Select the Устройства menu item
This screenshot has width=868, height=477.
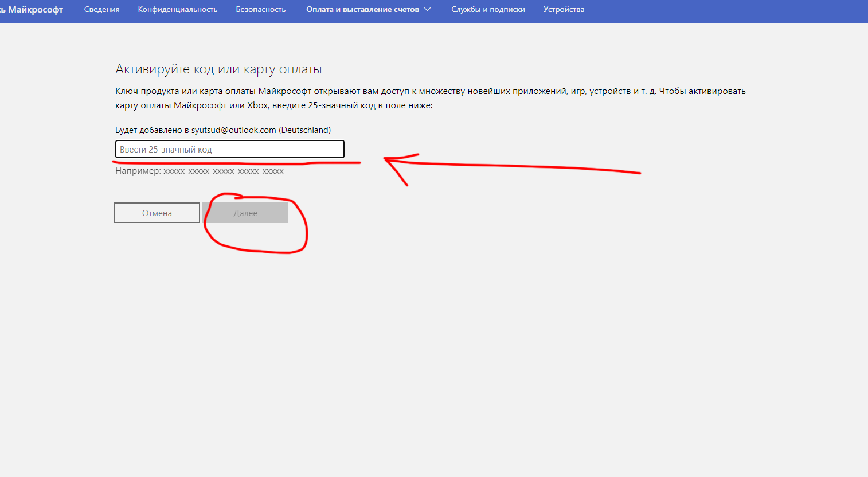[x=564, y=9]
